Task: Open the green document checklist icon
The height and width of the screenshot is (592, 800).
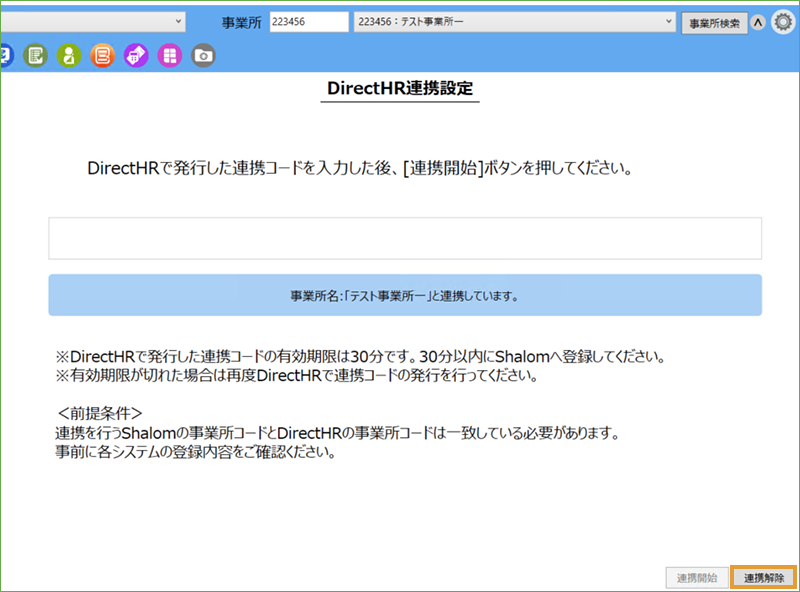Action: tap(35, 55)
